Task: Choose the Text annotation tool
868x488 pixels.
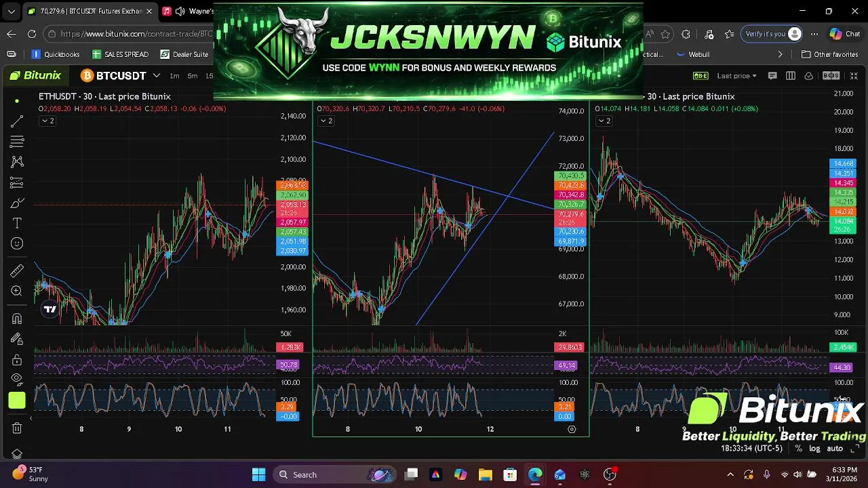Action: (17, 224)
